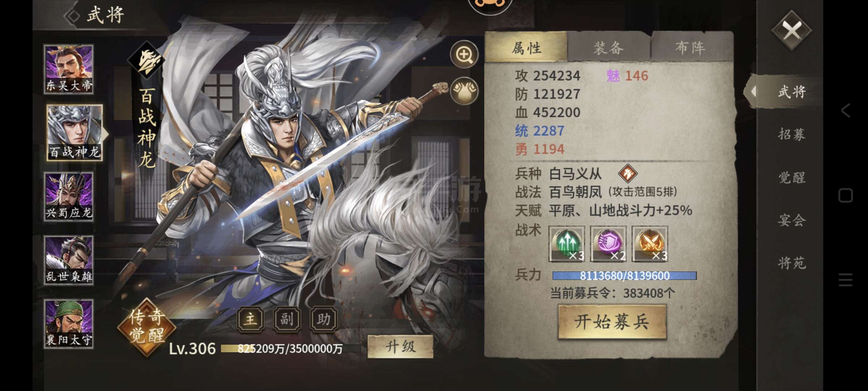
Task: Tap the 白马义从 troop type badge icon
Action: click(627, 173)
